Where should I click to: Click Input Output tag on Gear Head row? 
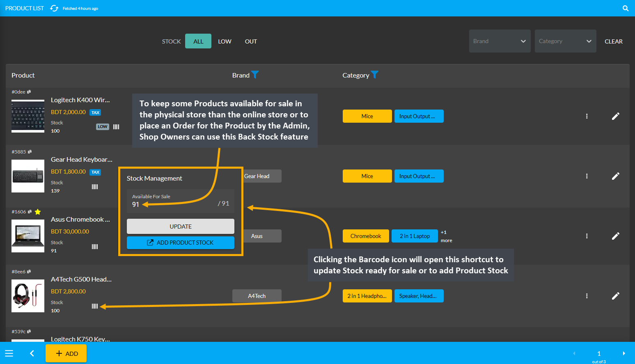(419, 176)
